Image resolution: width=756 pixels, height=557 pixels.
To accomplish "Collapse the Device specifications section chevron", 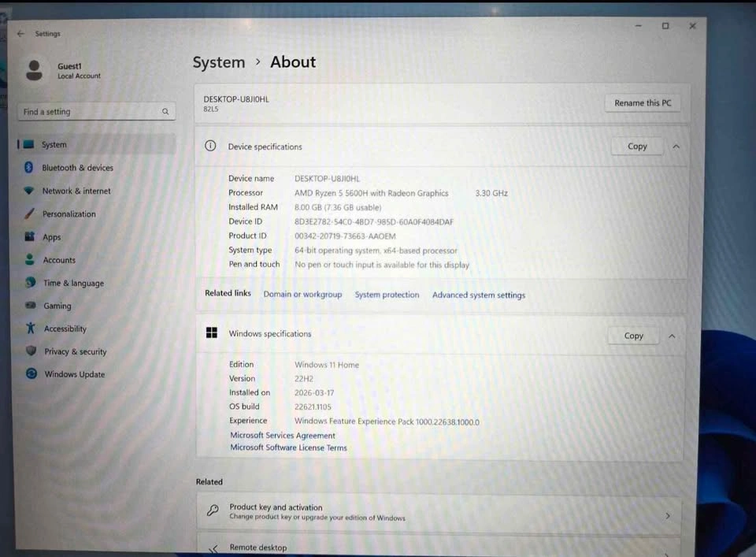I will pyautogui.click(x=676, y=147).
